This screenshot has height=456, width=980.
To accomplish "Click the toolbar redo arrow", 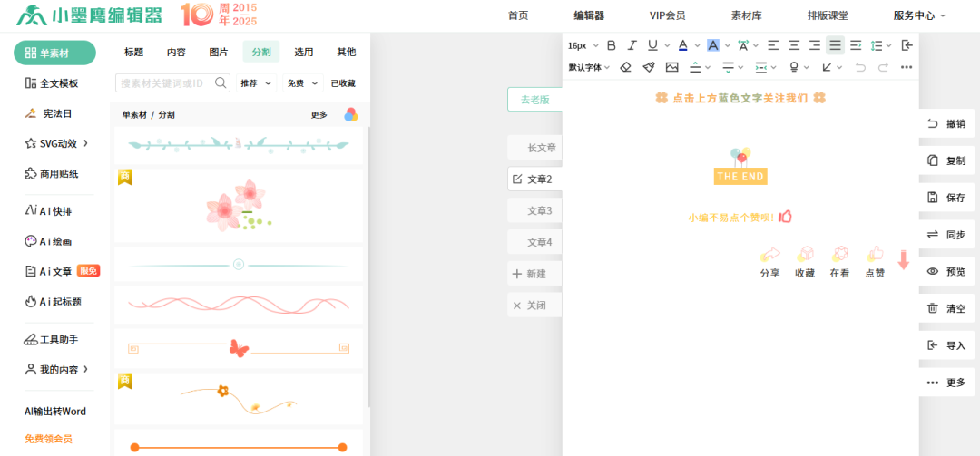I will pyautogui.click(x=883, y=67).
